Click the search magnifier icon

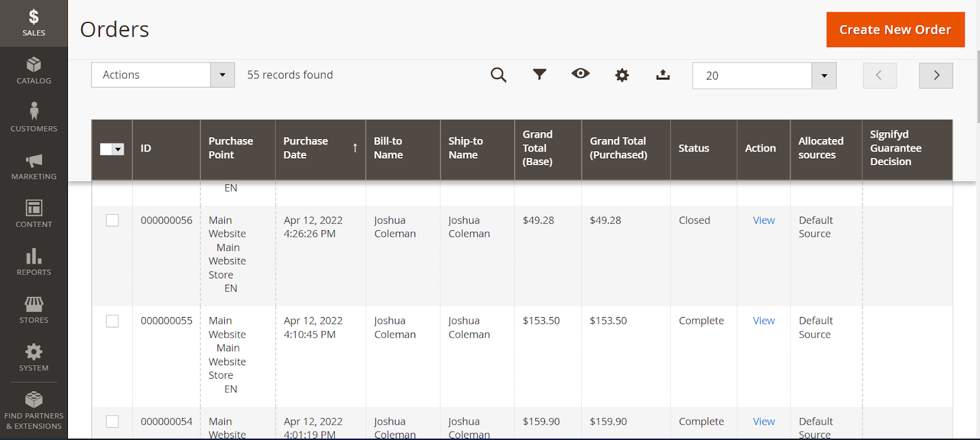[499, 75]
